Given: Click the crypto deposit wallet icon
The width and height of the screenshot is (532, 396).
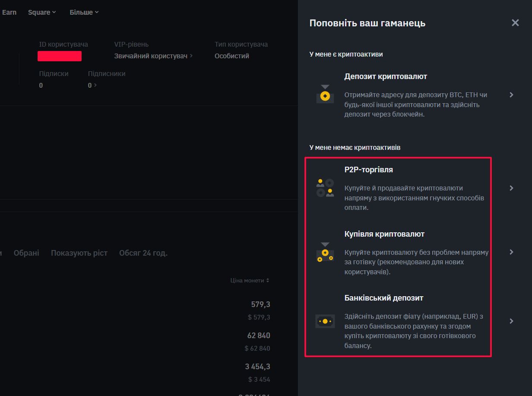Looking at the screenshot, I should click(325, 94).
